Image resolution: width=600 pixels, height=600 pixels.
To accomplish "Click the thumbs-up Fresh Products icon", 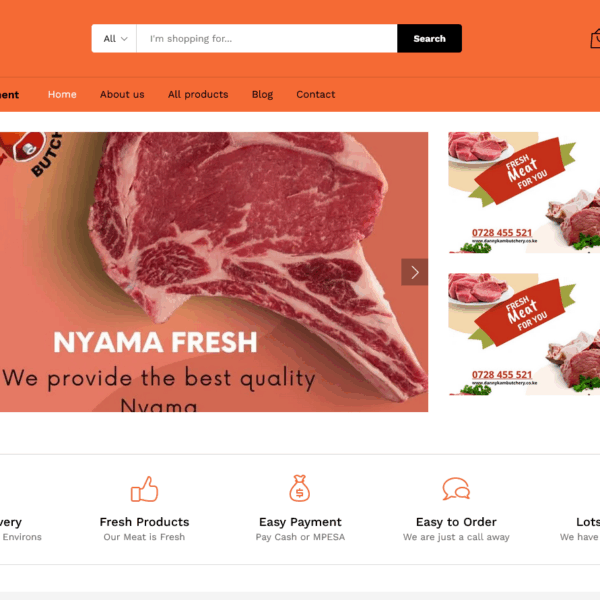I will [144, 489].
